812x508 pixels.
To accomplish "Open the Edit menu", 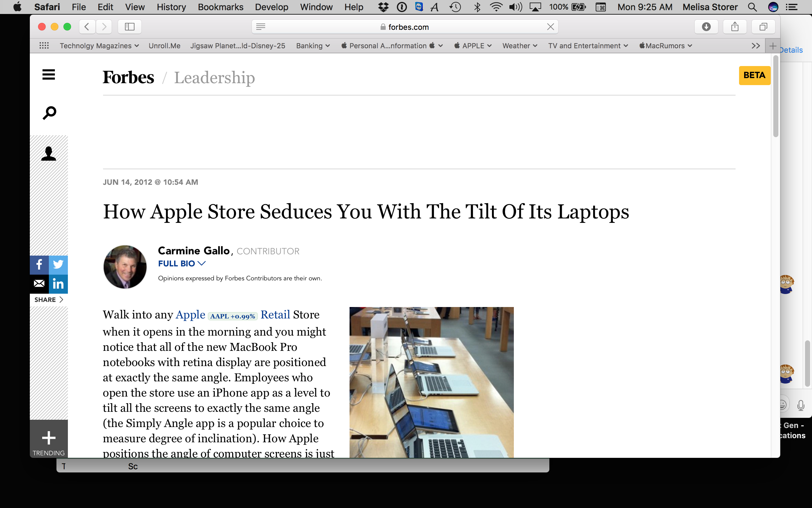I will tap(105, 7).
